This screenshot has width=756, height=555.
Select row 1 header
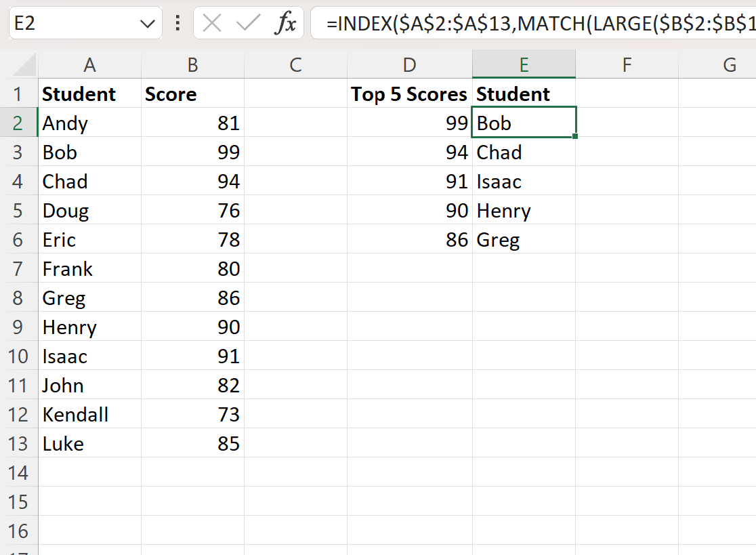point(18,94)
